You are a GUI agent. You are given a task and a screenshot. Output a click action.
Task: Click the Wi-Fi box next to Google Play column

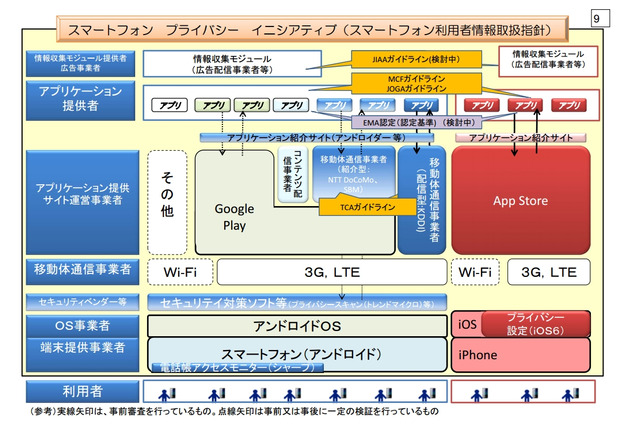pos(180,272)
